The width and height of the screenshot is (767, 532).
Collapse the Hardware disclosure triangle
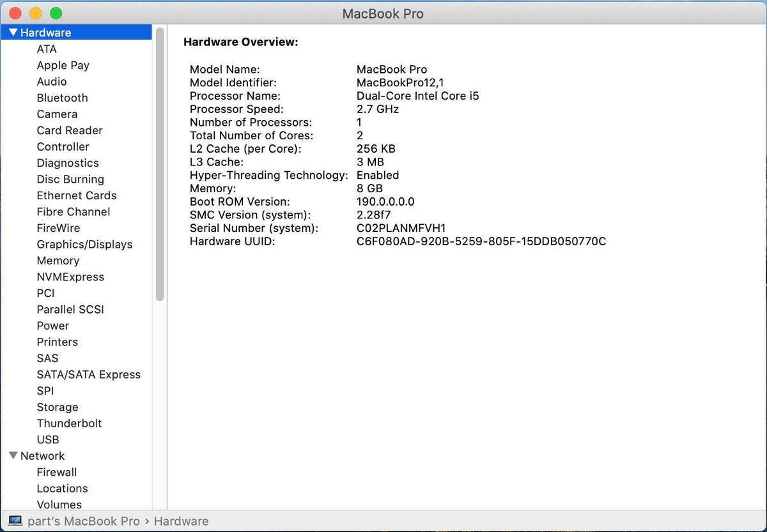[13, 33]
